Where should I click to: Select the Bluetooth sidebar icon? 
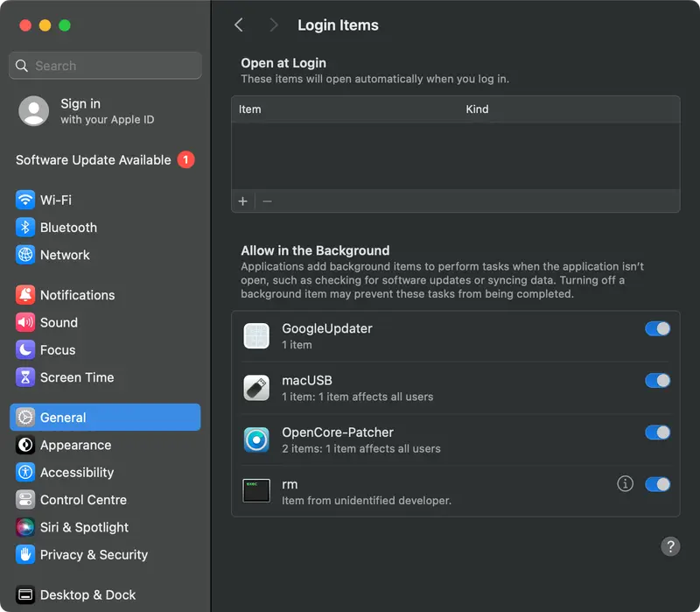25,227
